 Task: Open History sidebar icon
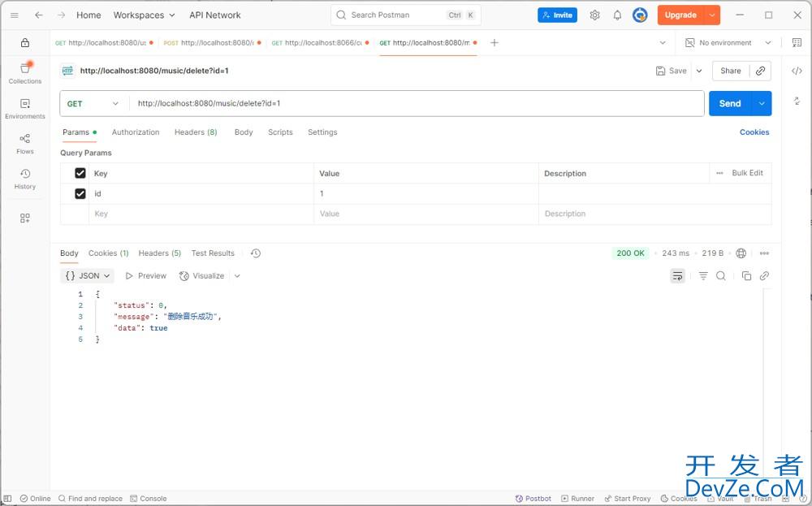[25, 179]
